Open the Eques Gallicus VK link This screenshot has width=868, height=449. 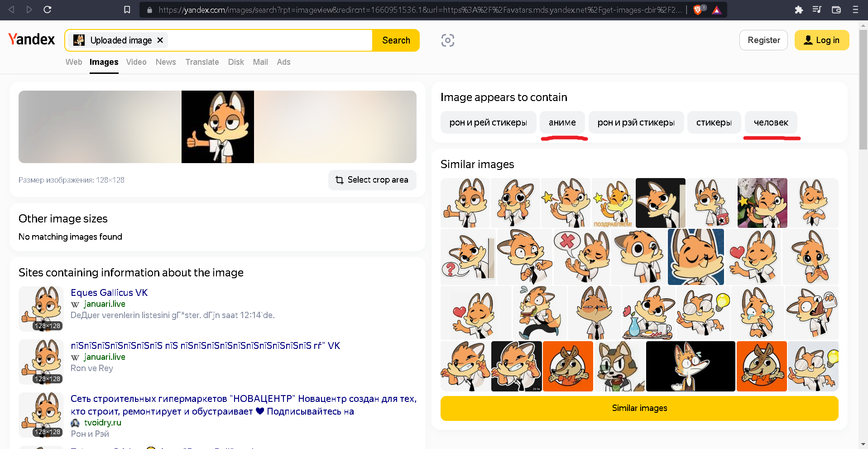109,293
